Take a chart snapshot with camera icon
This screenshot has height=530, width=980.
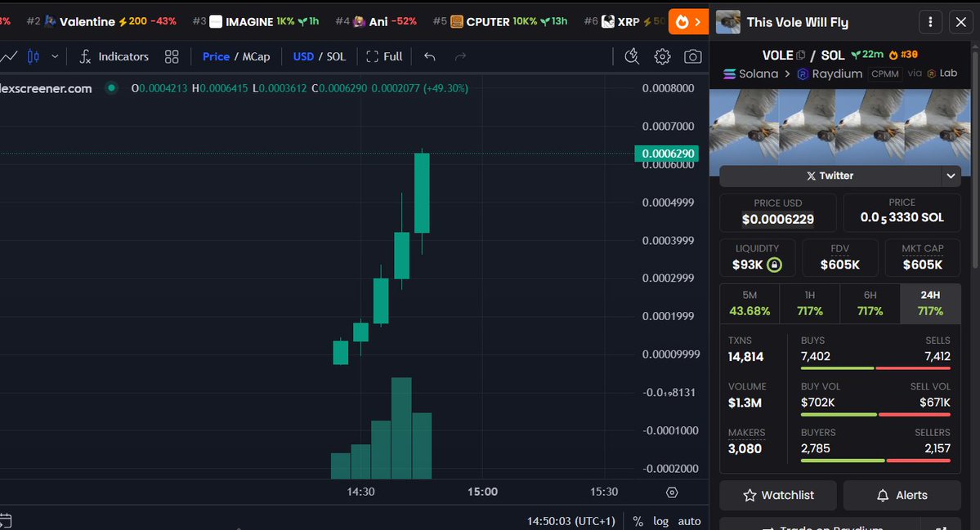[x=692, y=57]
